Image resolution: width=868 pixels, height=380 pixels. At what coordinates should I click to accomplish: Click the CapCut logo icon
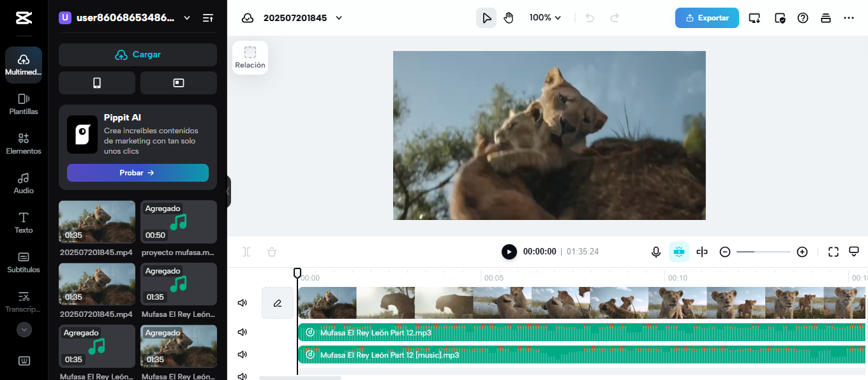coord(24,18)
